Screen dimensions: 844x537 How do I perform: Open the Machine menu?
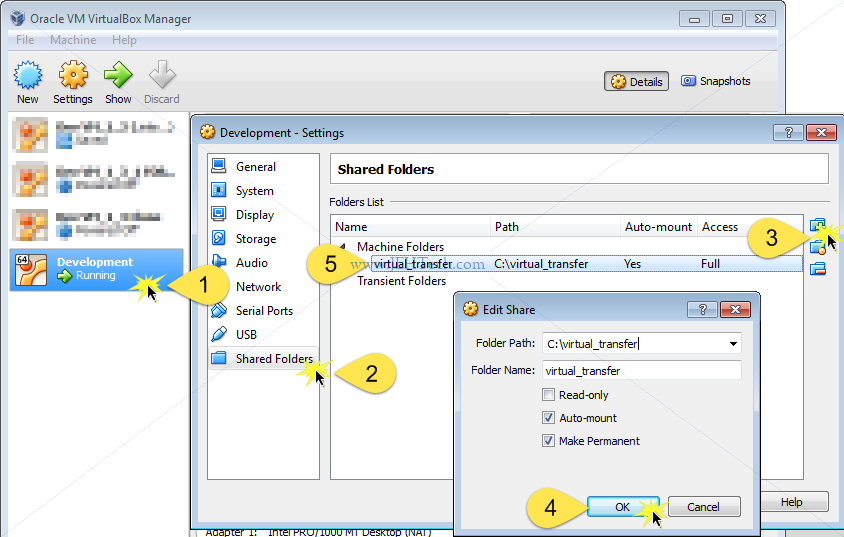73,40
